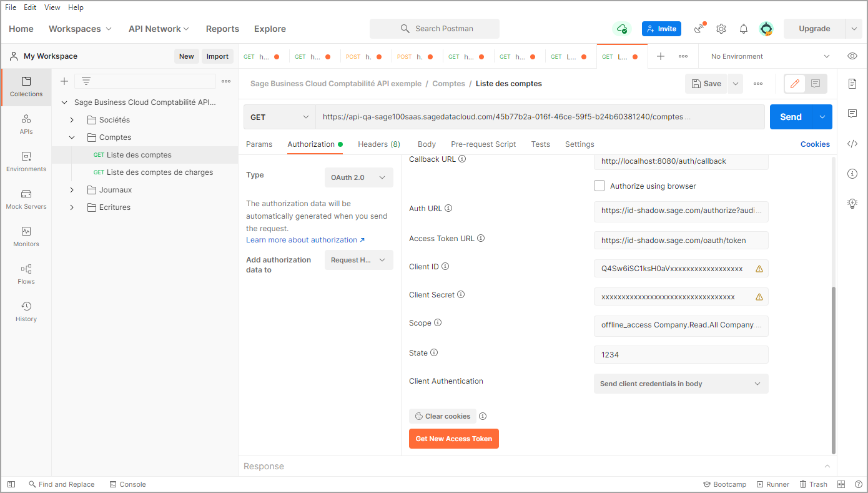
Task: Switch to the Tests tab
Action: [541, 144]
